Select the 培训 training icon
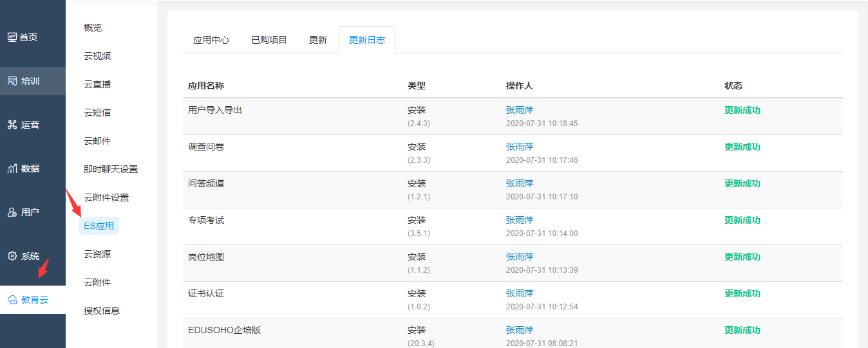This screenshot has height=348, width=868. [12, 81]
